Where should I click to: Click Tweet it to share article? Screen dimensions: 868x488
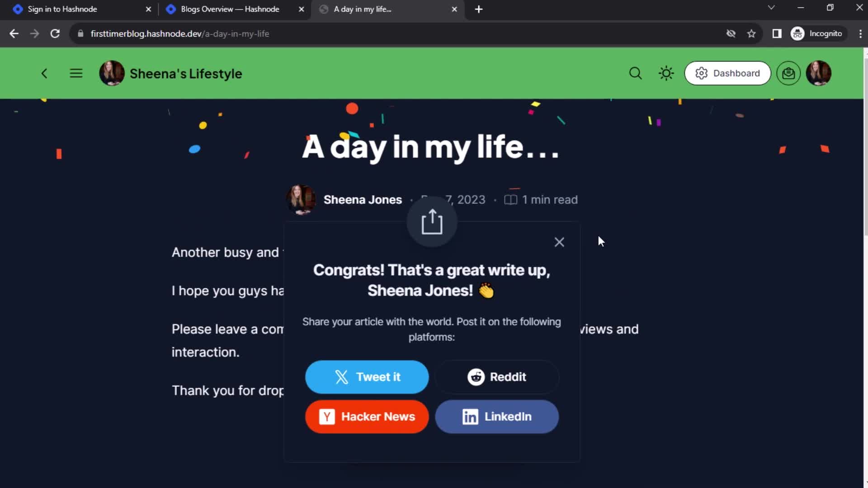366,376
